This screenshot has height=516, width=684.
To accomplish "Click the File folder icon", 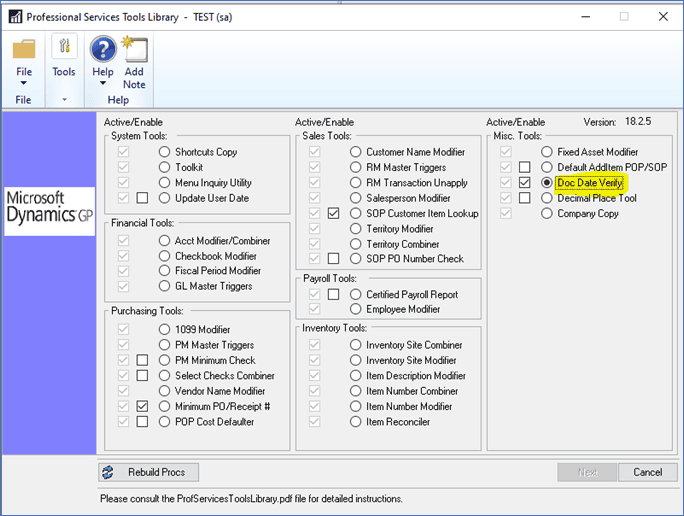I will tap(24, 49).
